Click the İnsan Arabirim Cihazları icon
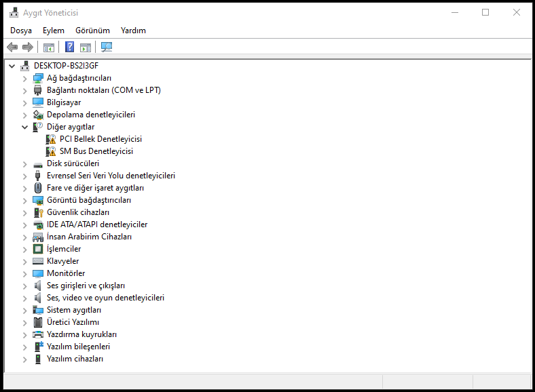 [x=38, y=237]
